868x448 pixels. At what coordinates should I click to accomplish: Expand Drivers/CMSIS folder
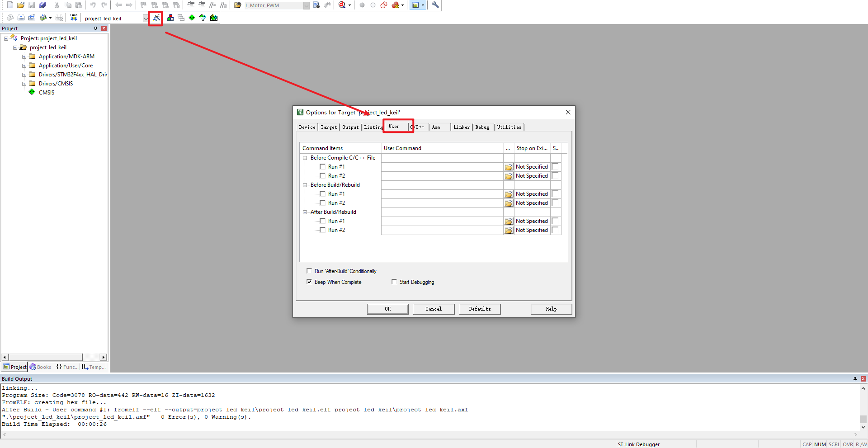[24, 84]
